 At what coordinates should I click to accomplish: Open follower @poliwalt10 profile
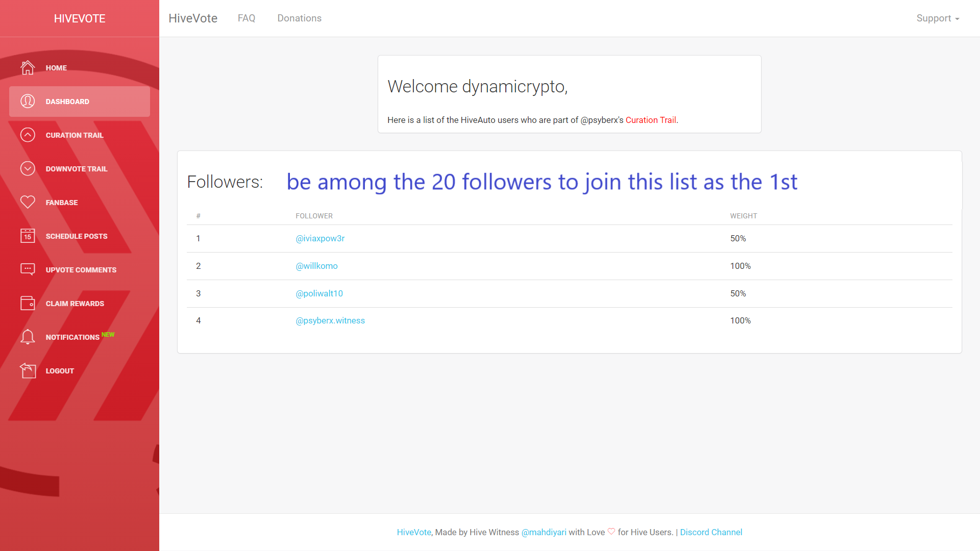[x=319, y=293]
